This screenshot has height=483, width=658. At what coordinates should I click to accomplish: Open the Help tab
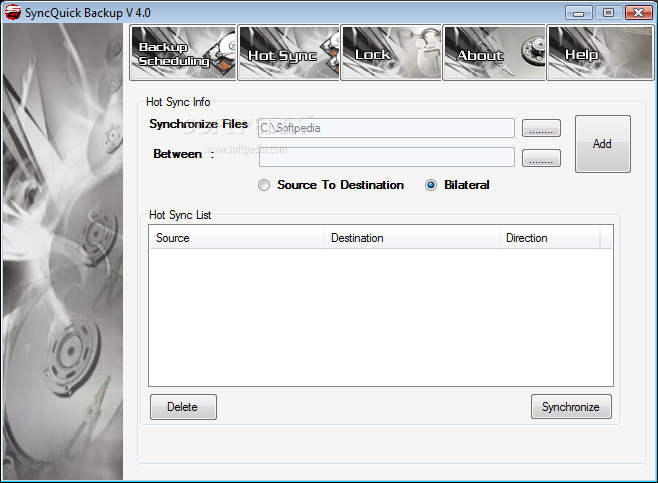[x=600, y=53]
